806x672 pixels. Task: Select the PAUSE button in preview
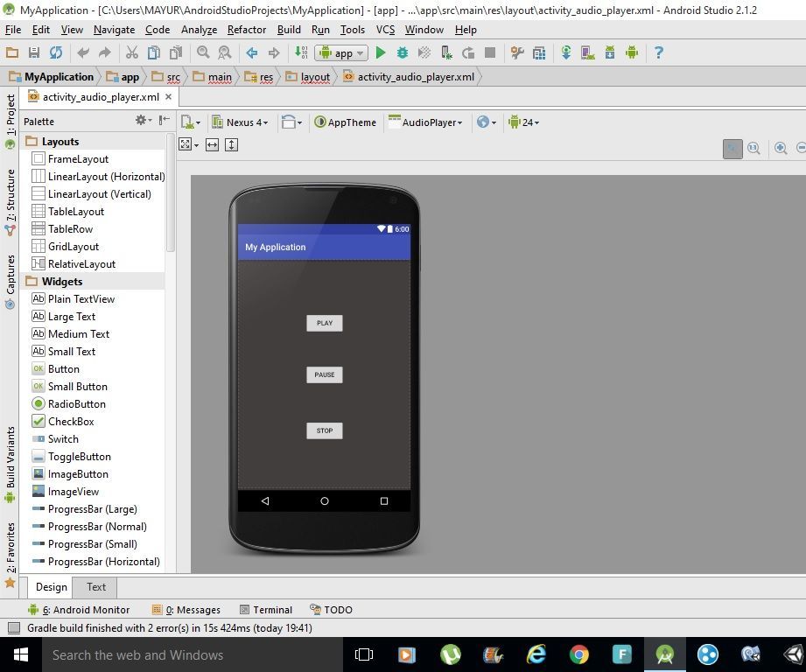pos(325,374)
